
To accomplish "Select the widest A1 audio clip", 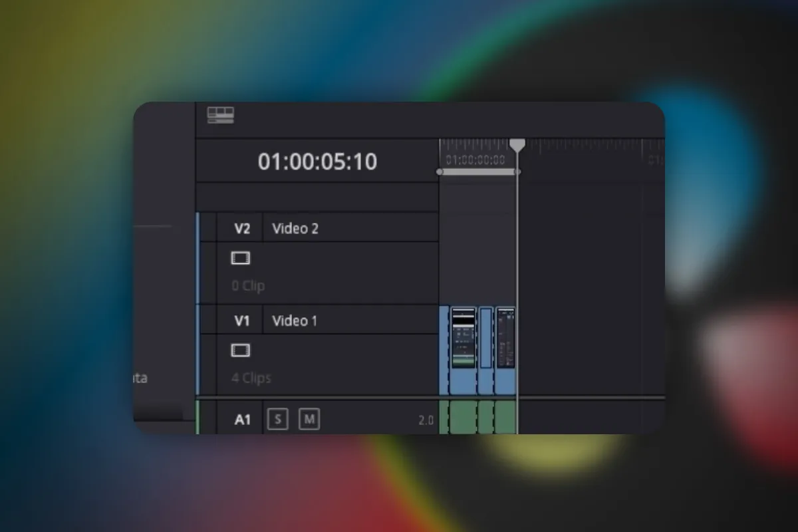I will (464, 417).
